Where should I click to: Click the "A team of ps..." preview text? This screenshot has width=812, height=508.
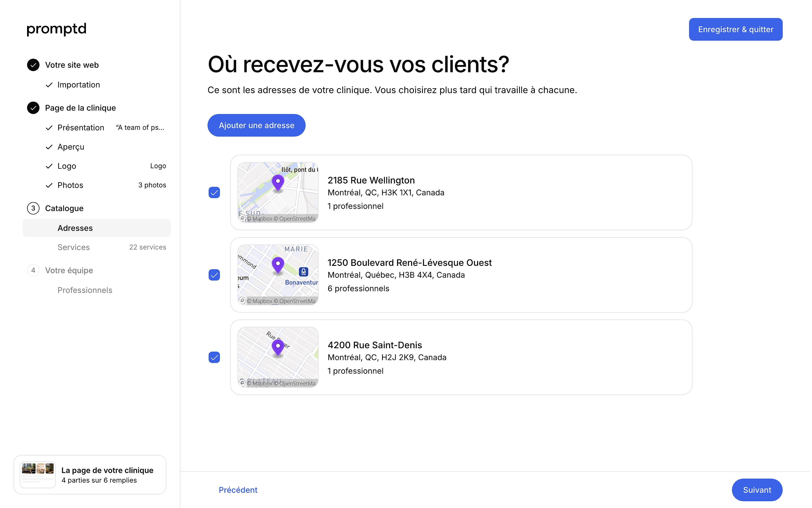pos(140,128)
